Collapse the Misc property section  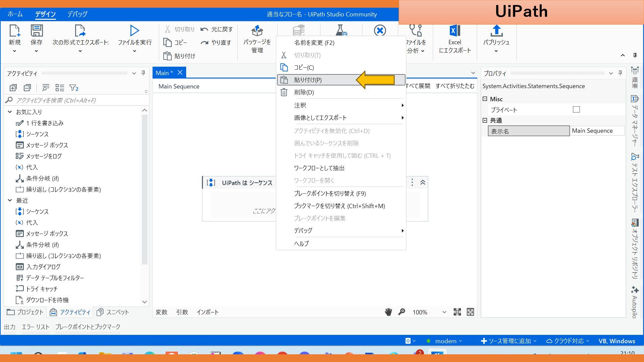click(485, 99)
